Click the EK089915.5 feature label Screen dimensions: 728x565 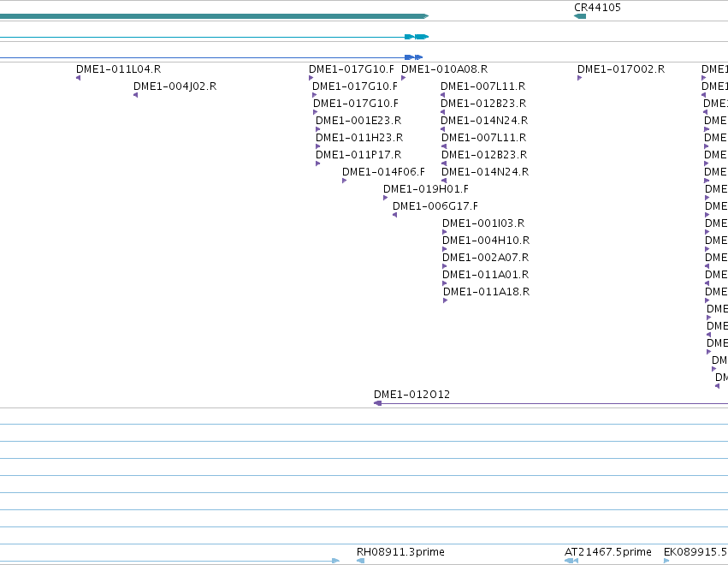coord(695,552)
